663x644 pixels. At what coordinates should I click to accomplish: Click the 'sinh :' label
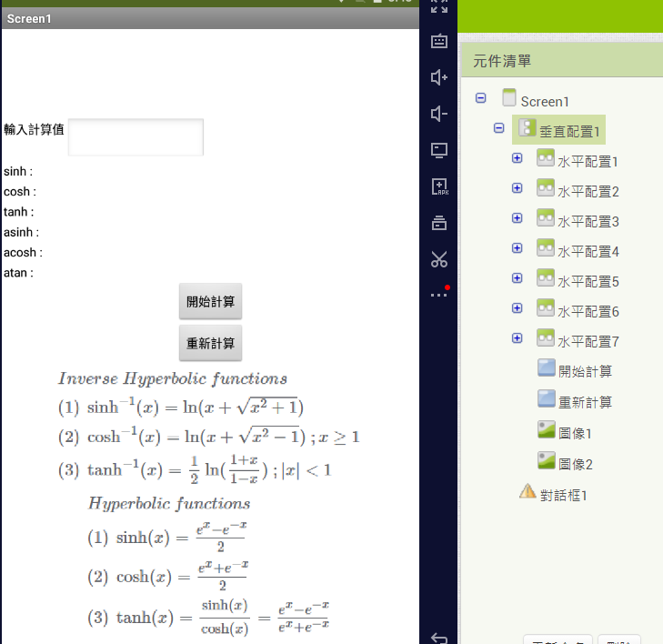click(x=18, y=171)
